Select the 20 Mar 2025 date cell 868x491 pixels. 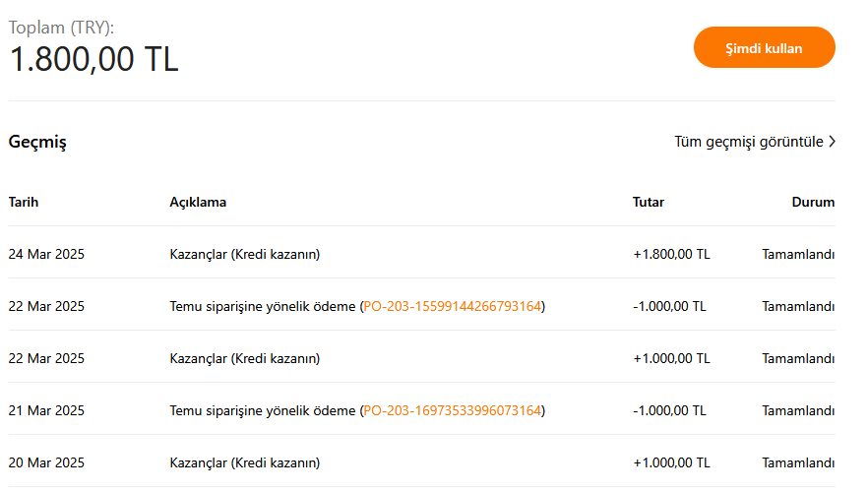tap(46, 462)
